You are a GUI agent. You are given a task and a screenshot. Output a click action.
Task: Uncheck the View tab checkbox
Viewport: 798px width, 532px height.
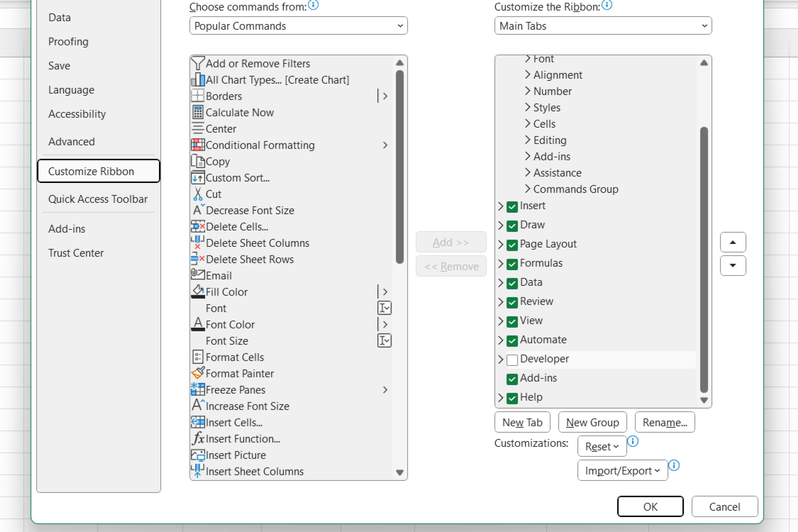(x=512, y=321)
